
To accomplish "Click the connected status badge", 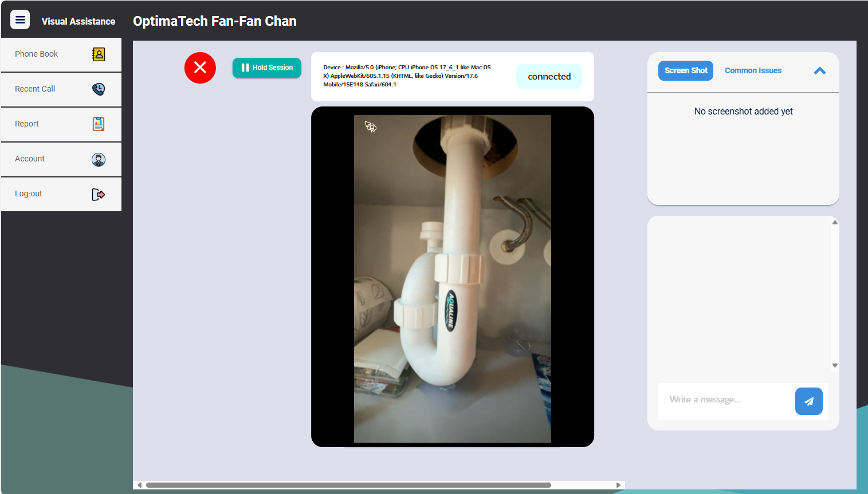I will pyautogui.click(x=549, y=76).
